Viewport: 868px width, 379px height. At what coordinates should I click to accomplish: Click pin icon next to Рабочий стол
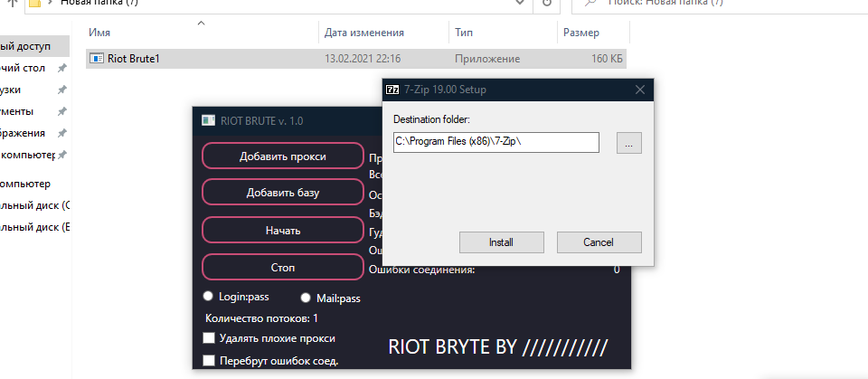coord(62,68)
